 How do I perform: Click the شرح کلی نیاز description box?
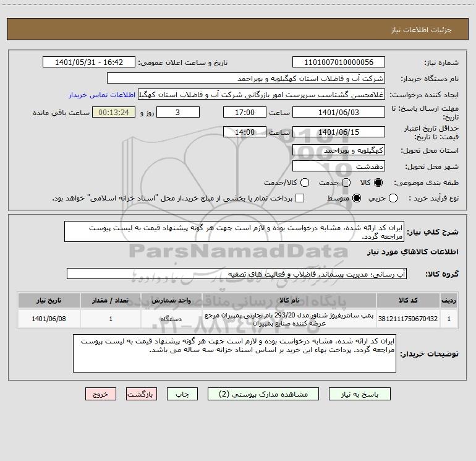point(234,232)
